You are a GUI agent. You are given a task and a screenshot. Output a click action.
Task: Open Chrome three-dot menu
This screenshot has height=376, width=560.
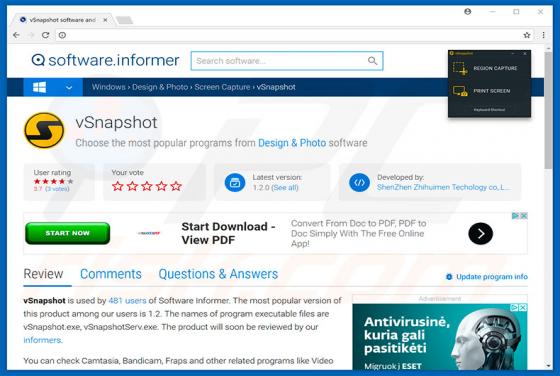(x=543, y=35)
